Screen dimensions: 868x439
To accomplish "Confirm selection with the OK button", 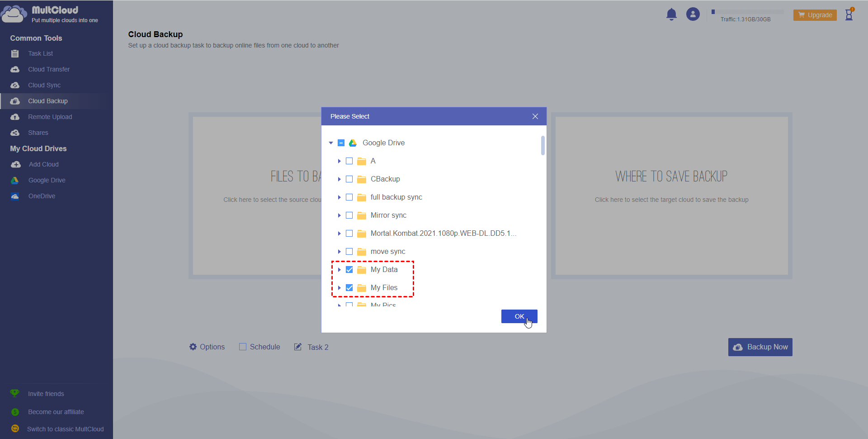I will pos(519,316).
